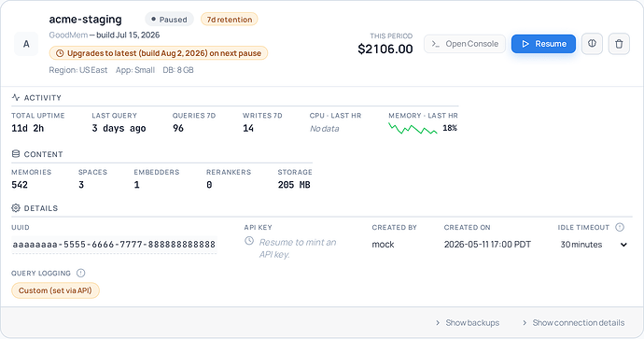644x339 pixels.
Task: Click the Idle Timeout info icon
Action: pyautogui.click(x=620, y=227)
